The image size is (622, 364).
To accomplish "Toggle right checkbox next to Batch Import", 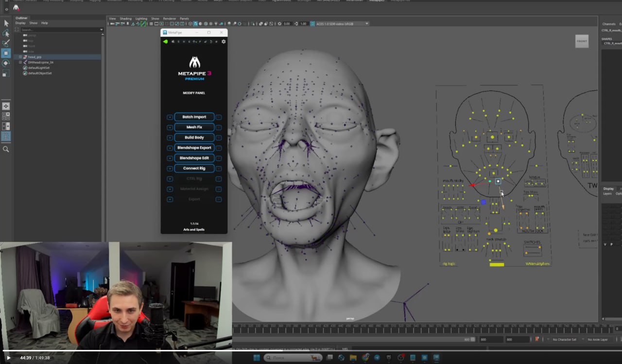I will (x=219, y=117).
